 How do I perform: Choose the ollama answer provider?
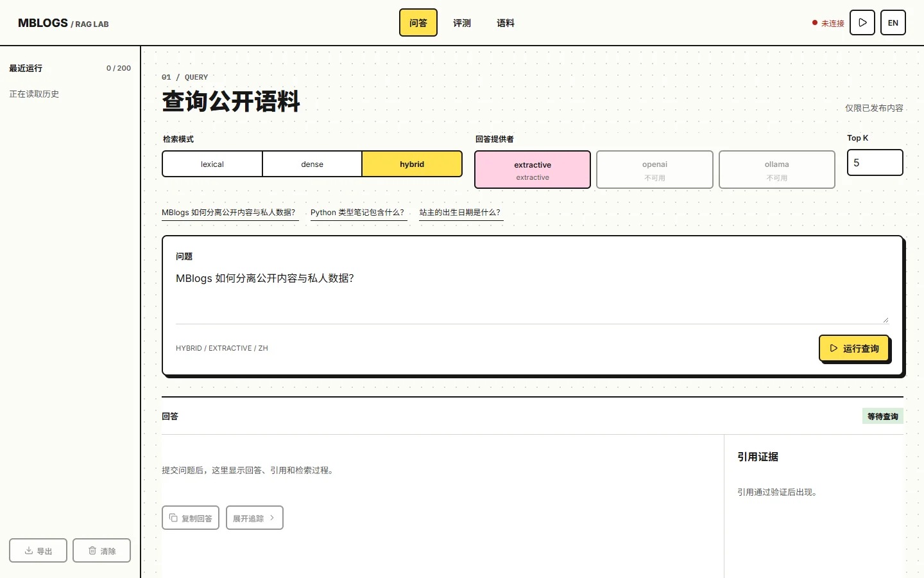777,170
